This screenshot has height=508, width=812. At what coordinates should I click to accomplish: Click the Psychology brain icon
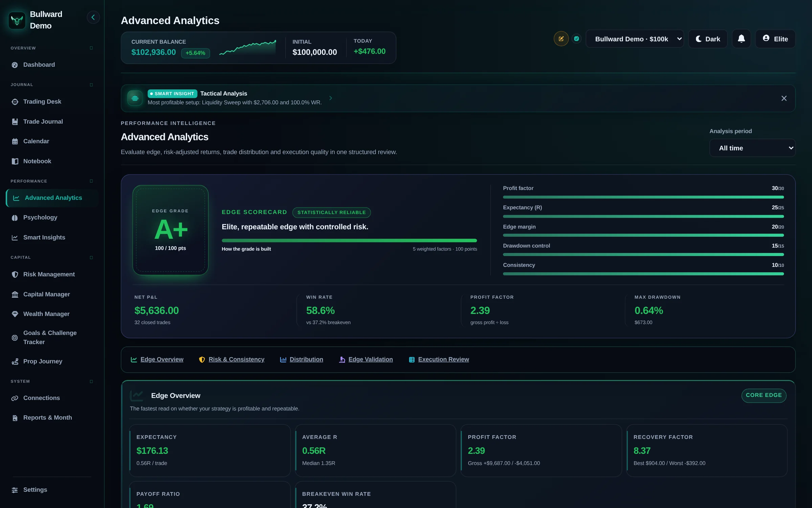[15, 218]
